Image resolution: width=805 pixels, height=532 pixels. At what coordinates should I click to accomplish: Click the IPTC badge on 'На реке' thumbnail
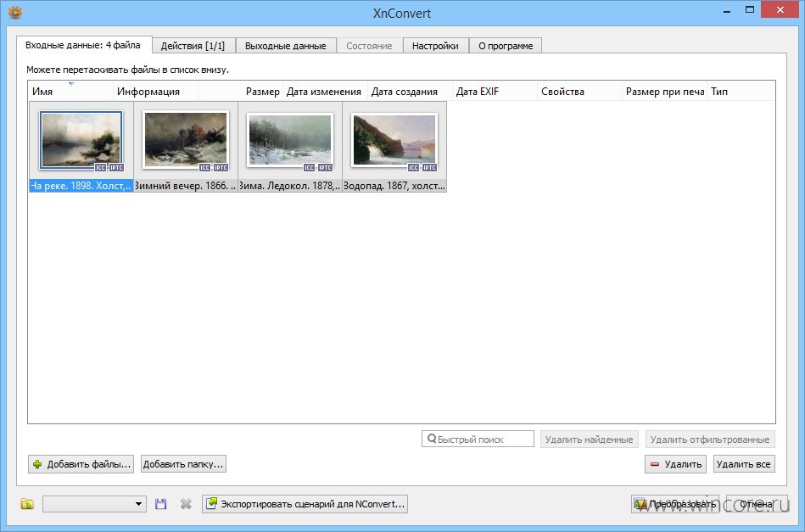116,167
